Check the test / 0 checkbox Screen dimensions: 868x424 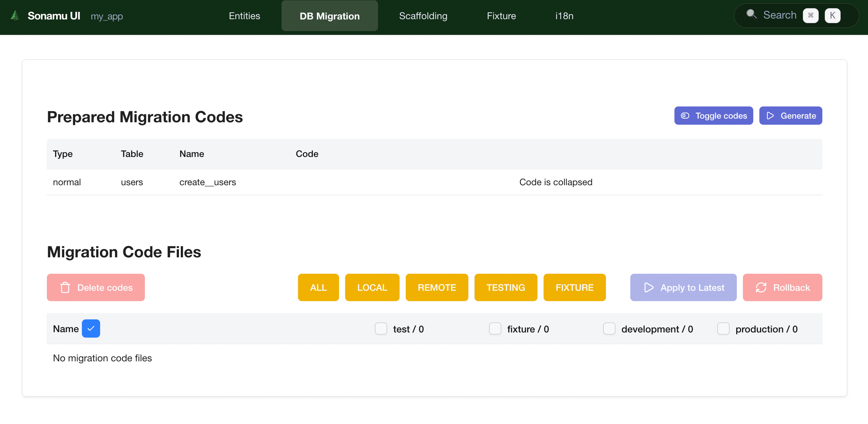pyautogui.click(x=381, y=329)
